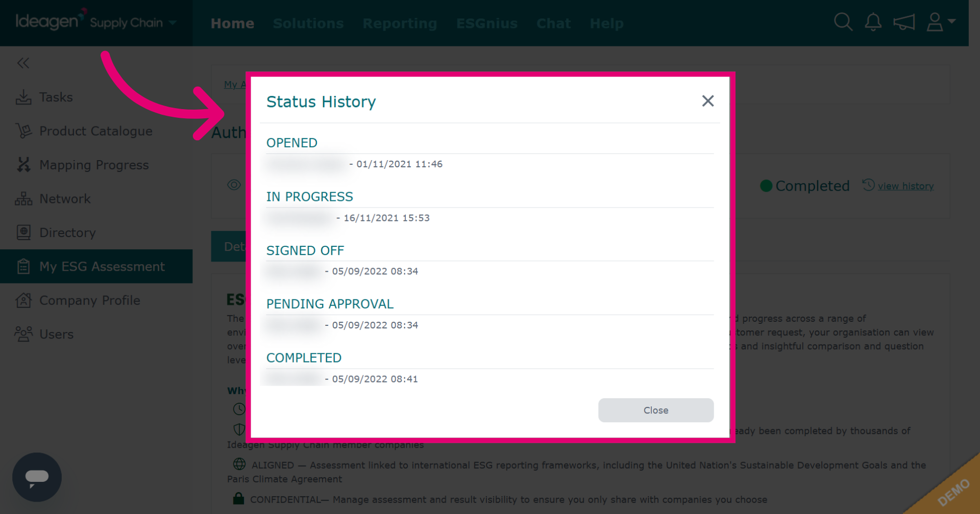Click the history clock icon beside view history

coord(868,185)
